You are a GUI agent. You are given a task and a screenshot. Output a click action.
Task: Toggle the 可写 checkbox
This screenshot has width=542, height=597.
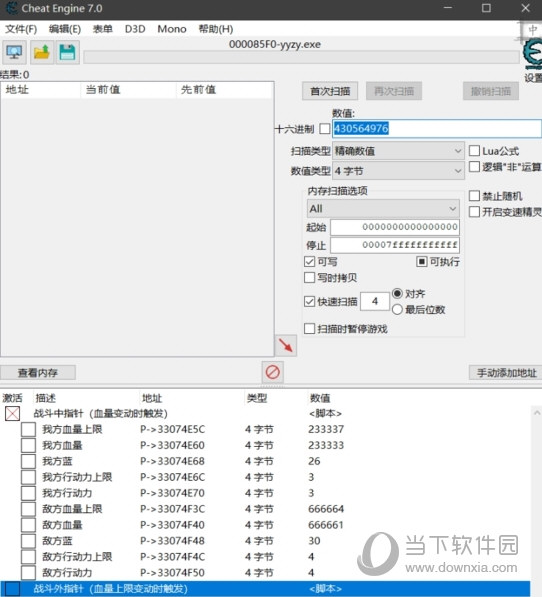point(309,262)
